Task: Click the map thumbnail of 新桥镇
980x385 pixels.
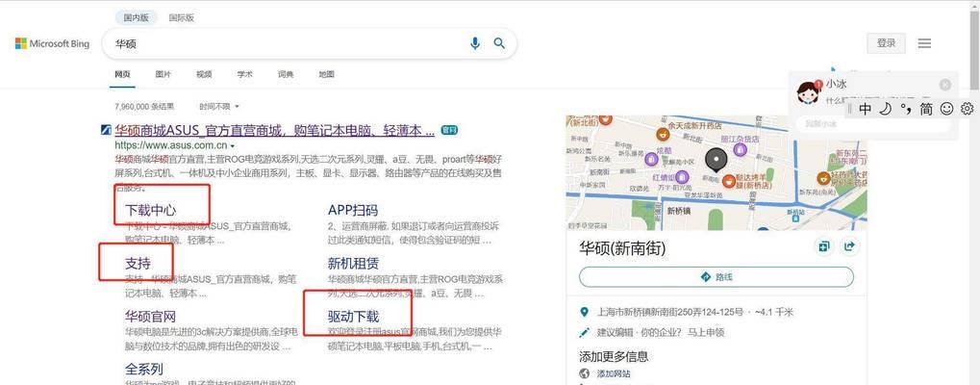Action: click(716, 172)
